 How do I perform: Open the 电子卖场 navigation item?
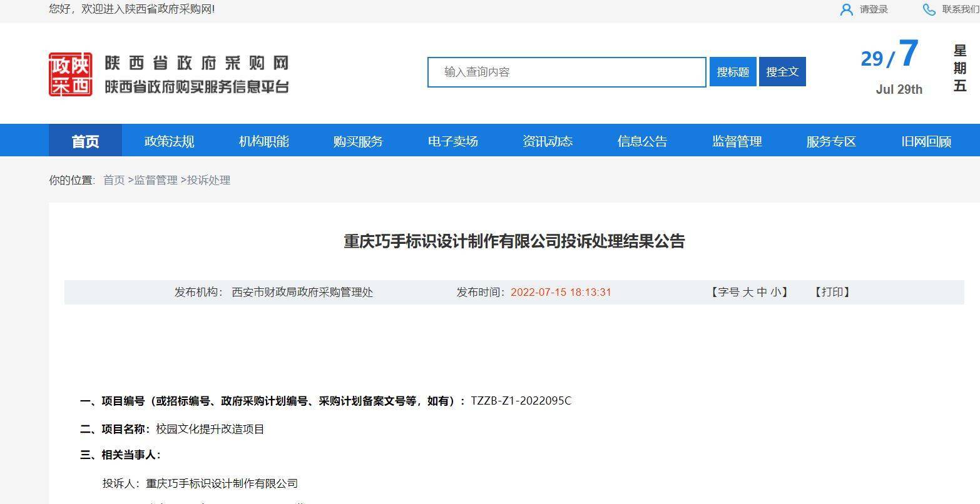tap(452, 141)
